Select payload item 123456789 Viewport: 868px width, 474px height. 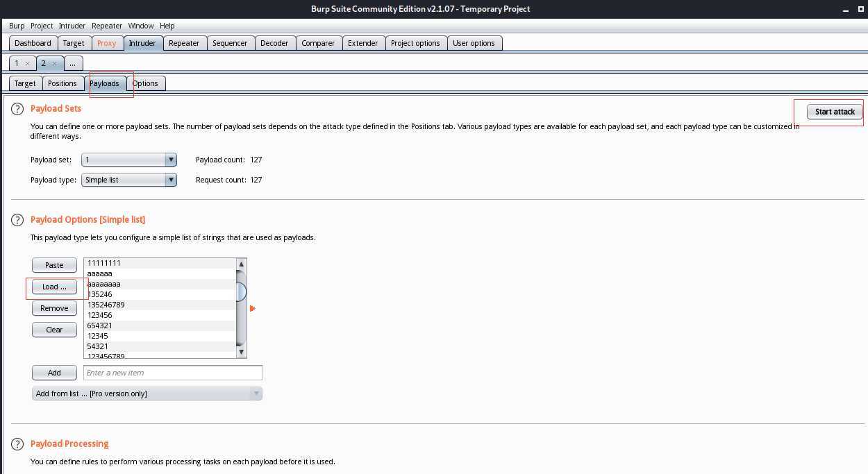pyautogui.click(x=160, y=355)
